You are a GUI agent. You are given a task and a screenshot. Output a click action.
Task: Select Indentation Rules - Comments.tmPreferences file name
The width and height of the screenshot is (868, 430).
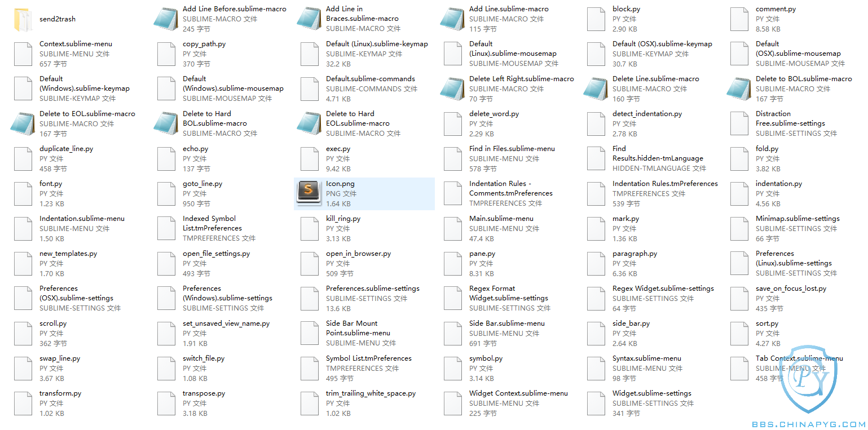point(511,188)
